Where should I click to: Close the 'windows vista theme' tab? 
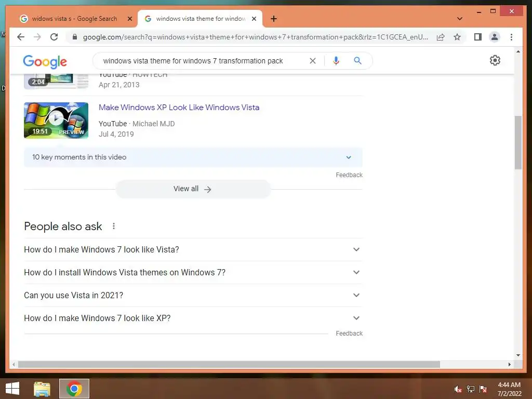click(x=254, y=19)
